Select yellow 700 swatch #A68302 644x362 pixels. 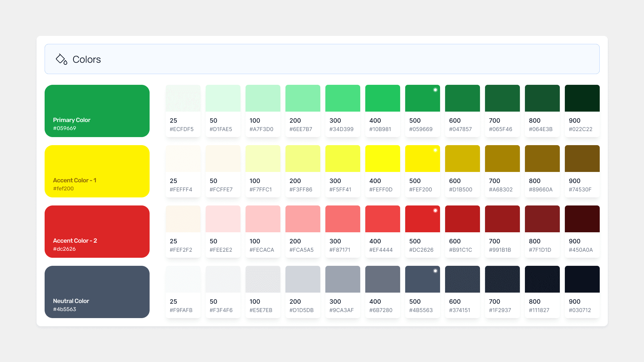[x=502, y=159]
